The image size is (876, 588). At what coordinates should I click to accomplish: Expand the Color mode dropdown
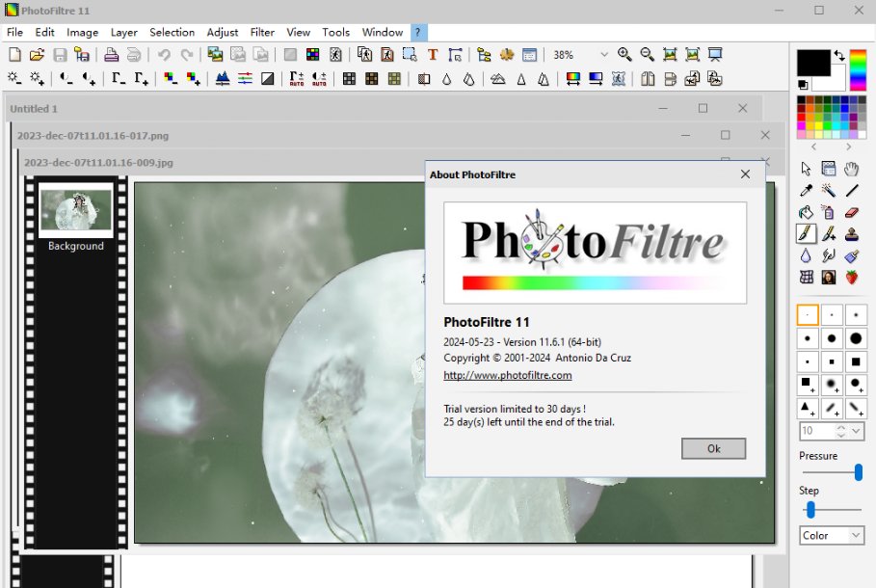856,535
